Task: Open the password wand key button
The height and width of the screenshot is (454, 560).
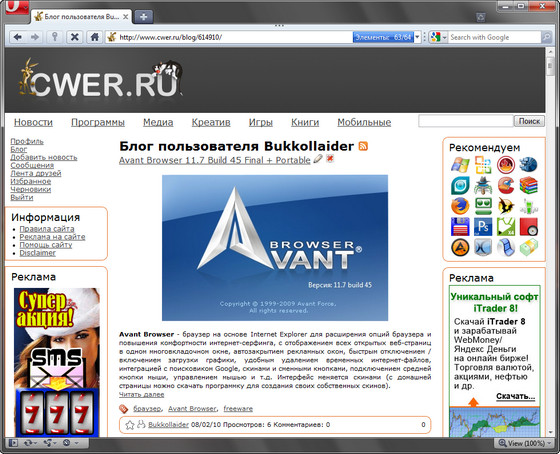Action: tap(55, 37)
